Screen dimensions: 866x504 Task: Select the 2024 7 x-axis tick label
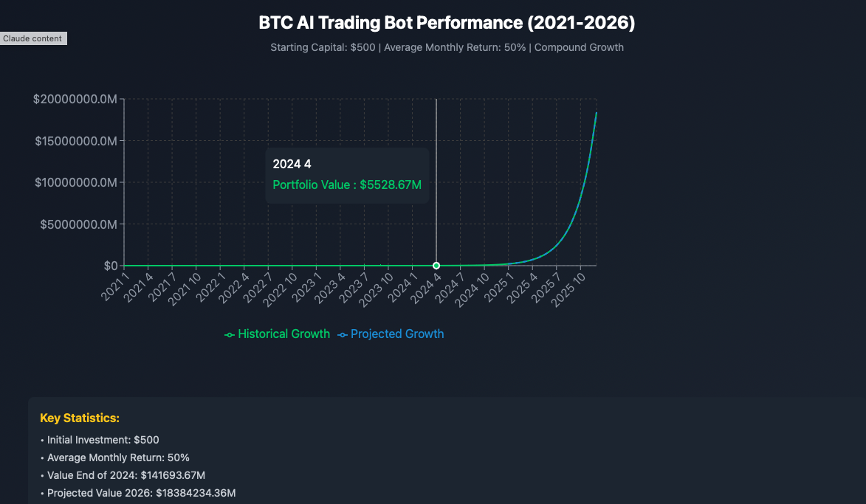click(x=451, y=286)
